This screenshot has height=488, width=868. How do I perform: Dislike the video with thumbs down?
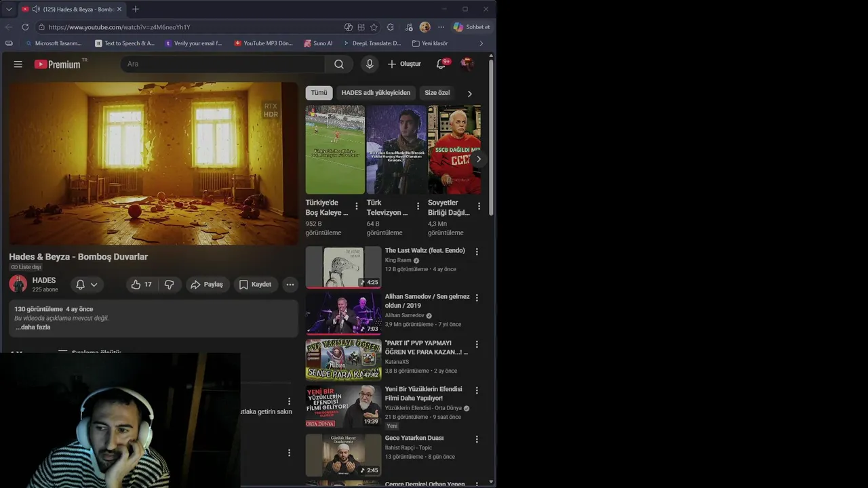170,285
